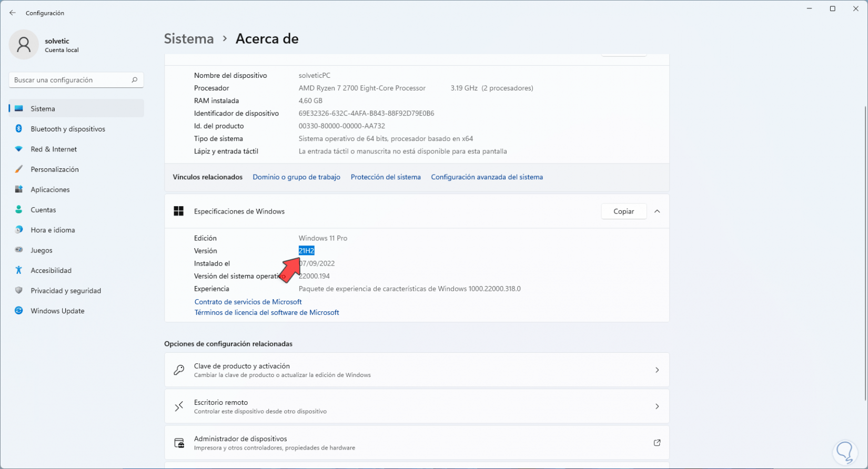Open Escritorio remoto chevron arrow
The width and height of the screenshot is (868, 469).
657,406
